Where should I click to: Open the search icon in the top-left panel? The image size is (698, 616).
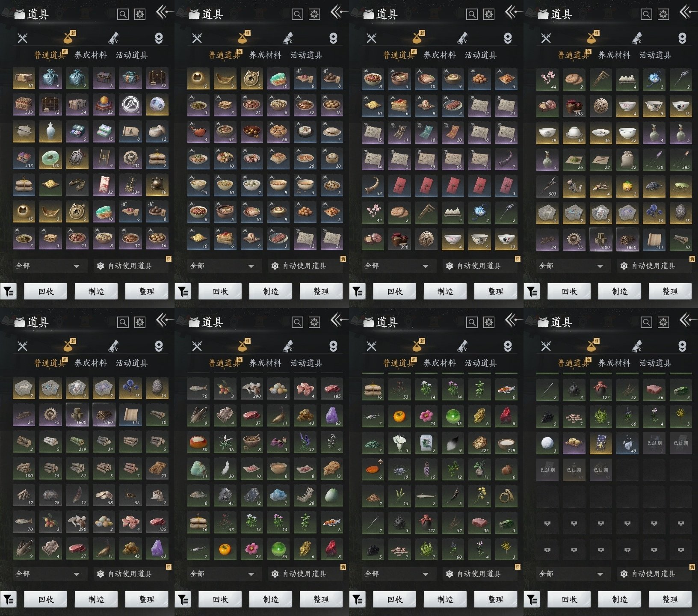[x=123, y=15]
